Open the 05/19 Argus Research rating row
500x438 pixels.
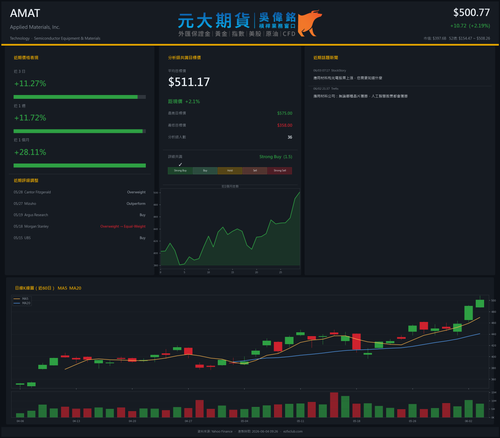[80, 215]
